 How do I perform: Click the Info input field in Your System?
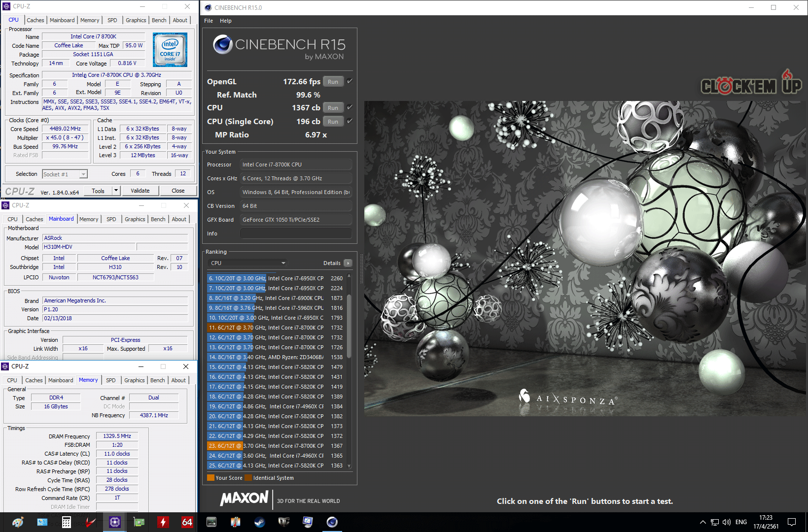296,233
